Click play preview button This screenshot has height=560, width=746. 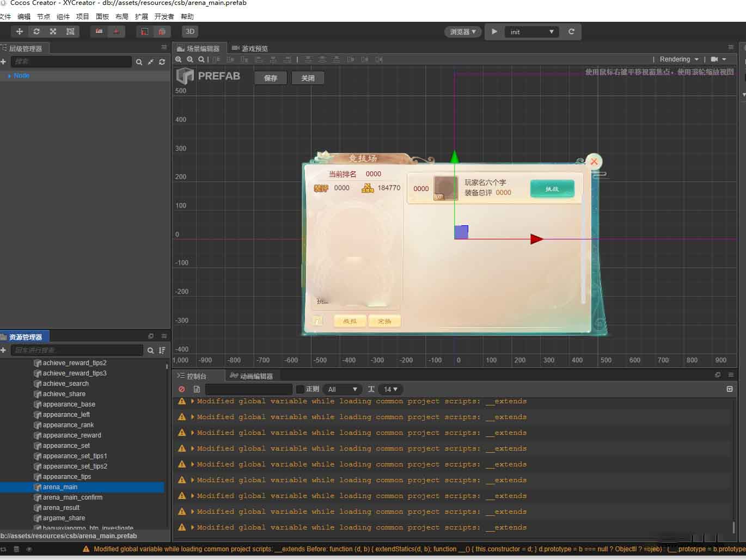[x=494, y=32]
